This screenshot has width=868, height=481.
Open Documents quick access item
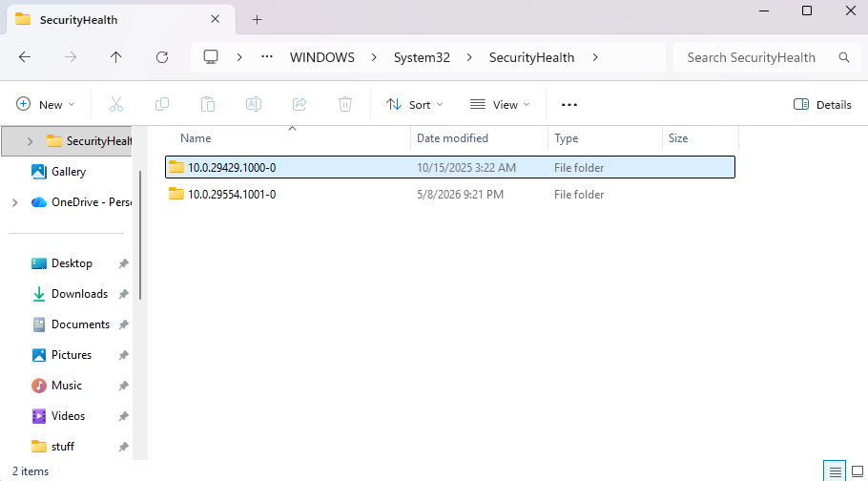(x=80, y=324)
